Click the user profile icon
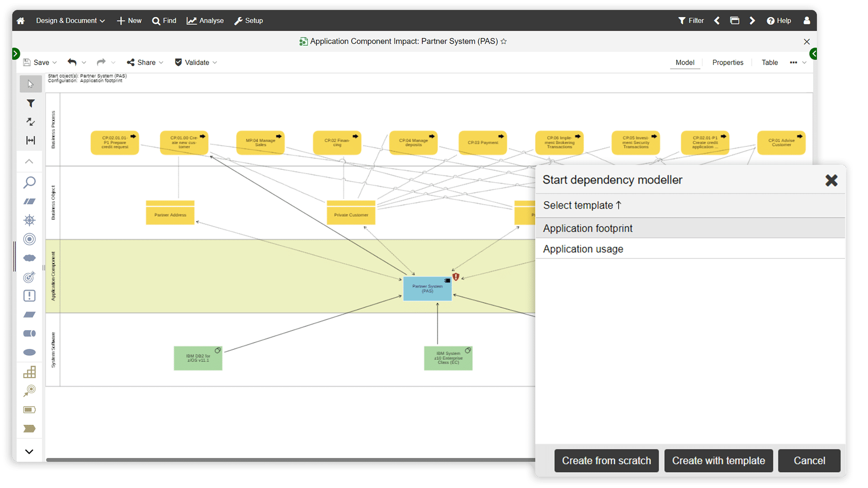 coord(807,21)
